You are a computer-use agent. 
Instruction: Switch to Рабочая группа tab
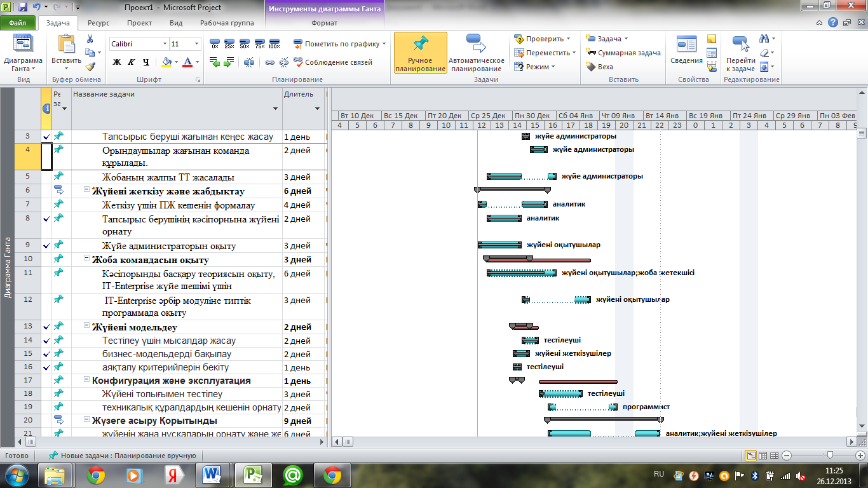pyautogui.click(x=227, y=23)
